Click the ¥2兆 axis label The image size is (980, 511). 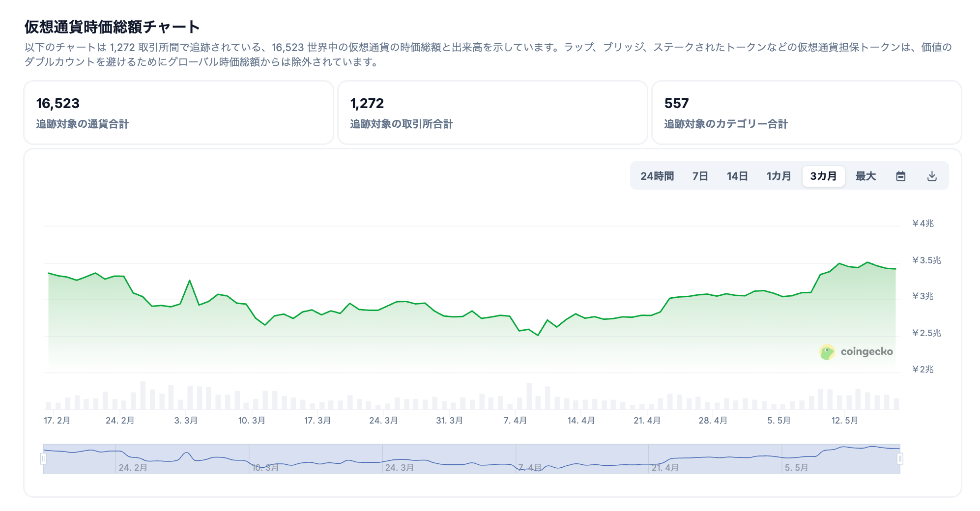coord(922,369)
